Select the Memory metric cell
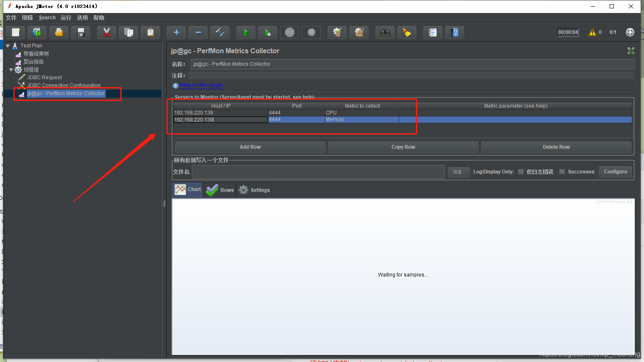The image size is (644, 362). coord(362,120)
